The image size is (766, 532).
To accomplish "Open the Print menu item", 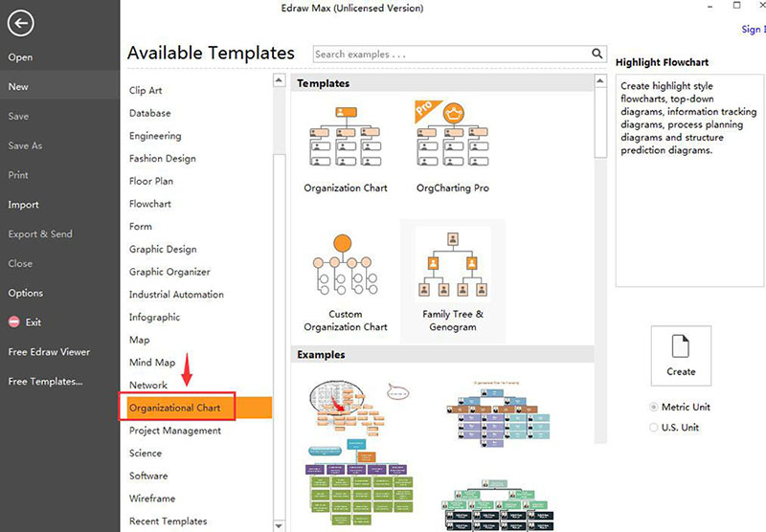I will (x=18, y=175).
